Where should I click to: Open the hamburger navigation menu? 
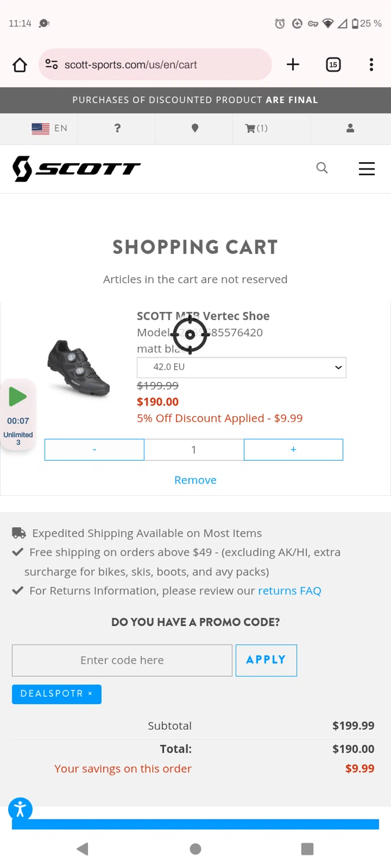pyautogui.click(x=367, y=168)
